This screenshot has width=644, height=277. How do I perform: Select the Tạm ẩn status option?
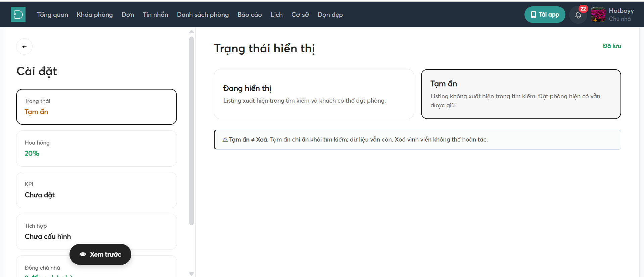click(521, 94)
